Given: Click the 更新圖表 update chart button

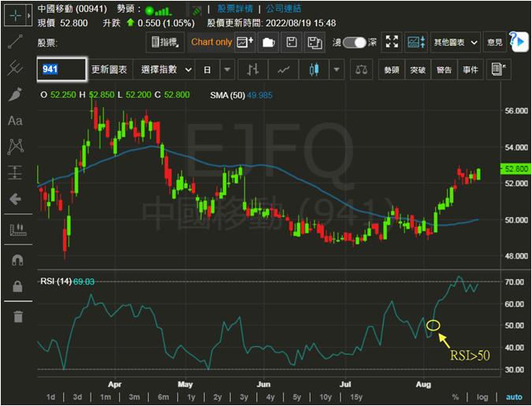Looking at the screenshot, I should coord(109,69).
